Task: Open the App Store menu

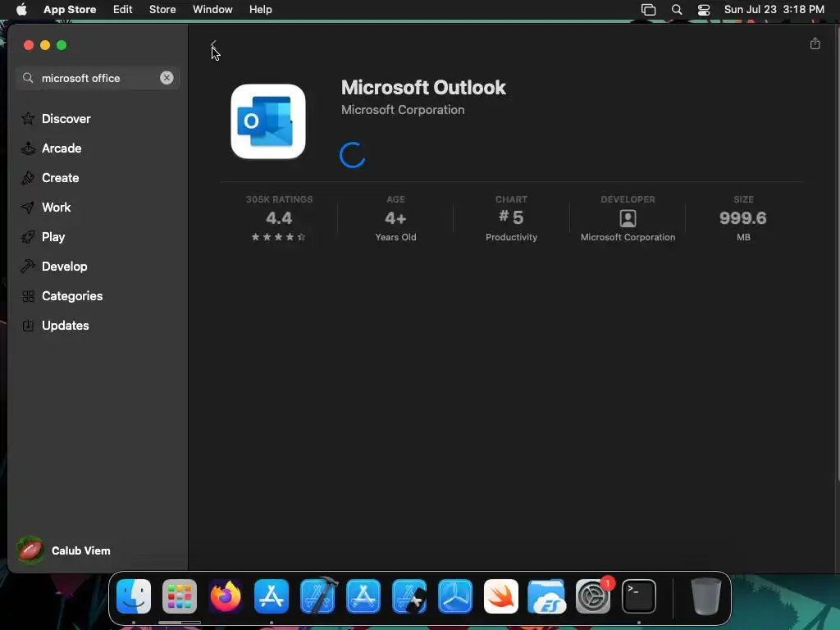Action: tap(70, 10)
